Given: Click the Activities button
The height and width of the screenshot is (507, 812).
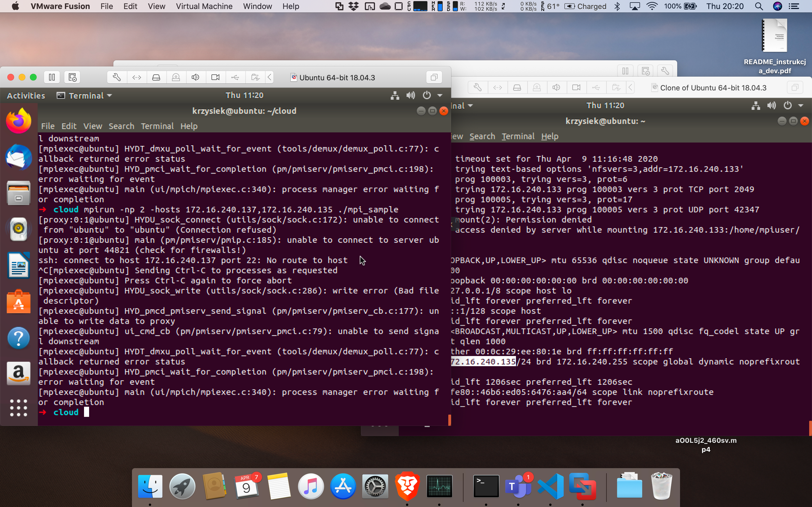Looking at the screenshot, I should 26,95.
